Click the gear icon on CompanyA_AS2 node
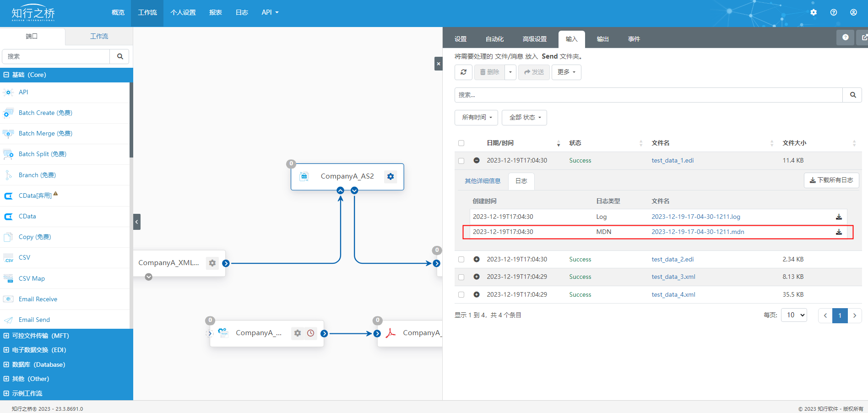 [390, 176]
